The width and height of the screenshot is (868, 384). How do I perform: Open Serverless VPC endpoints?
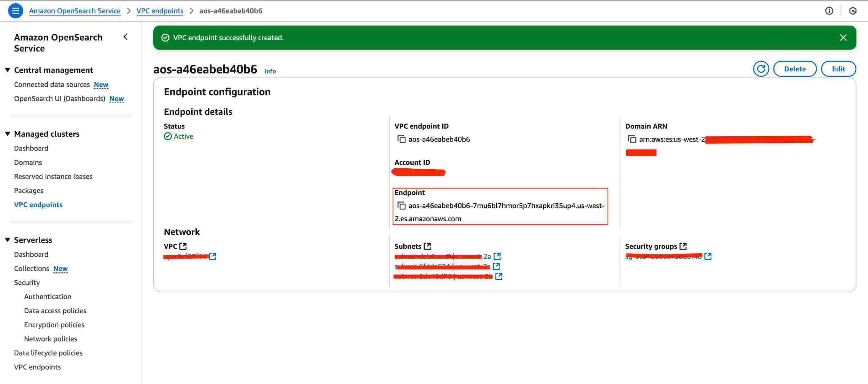pos(37,367)
